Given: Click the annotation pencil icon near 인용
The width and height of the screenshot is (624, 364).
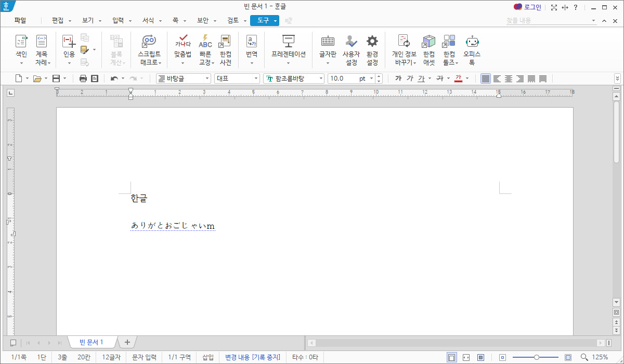Looking at the screenshot, I should pyautogui.click(x=85, y=50).
